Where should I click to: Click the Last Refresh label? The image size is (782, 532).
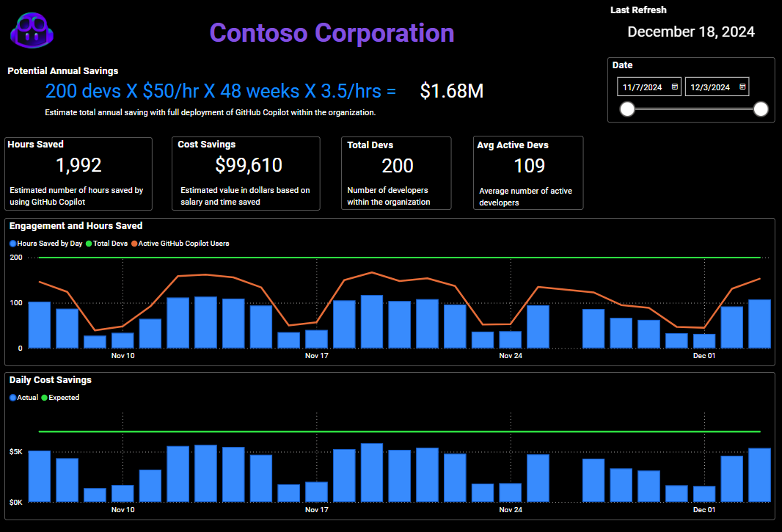point(638,10)
